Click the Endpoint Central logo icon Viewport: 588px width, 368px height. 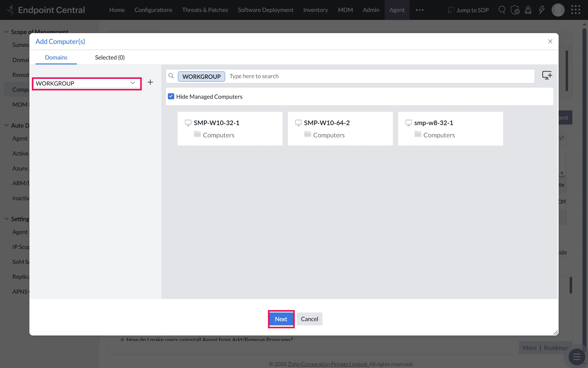pyautogui.click(x=10, y=10)
